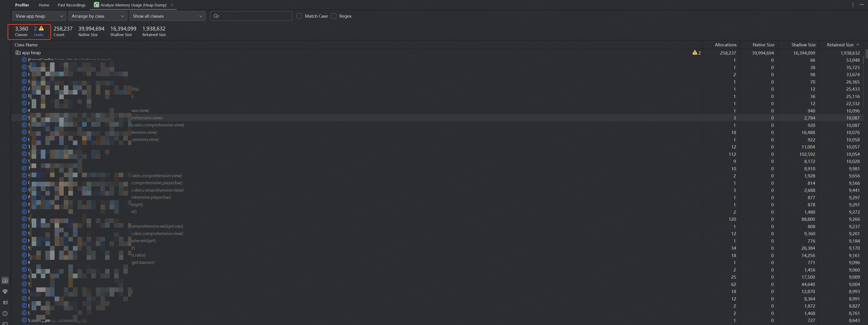Viewport: 868px width, 325px height.
Task: Click the shallow size cell 44,640
Action: coord(808,284)
